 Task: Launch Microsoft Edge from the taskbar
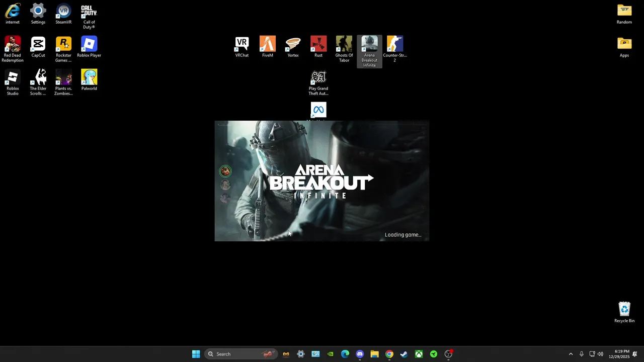[x=345, y=354]
